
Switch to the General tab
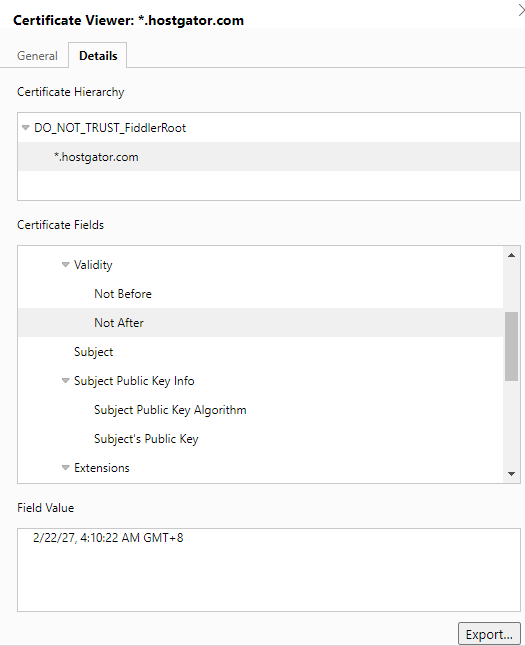(37, 56)
